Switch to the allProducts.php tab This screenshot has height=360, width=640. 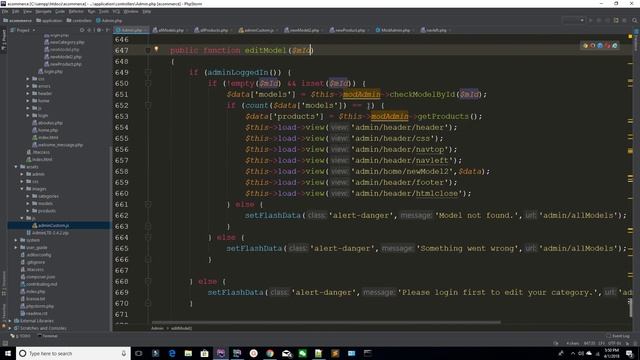coord(213,30)
